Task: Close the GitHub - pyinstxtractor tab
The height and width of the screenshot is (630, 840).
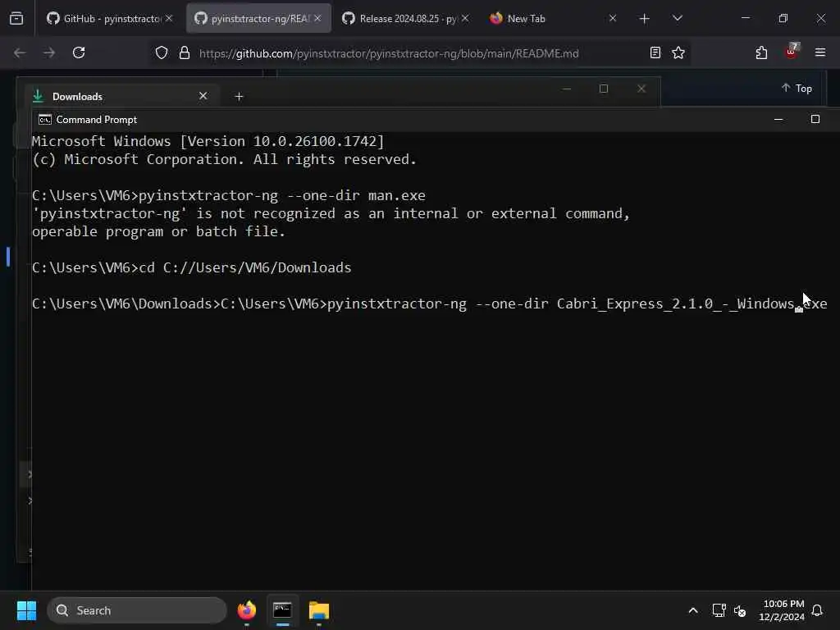Action: click(169, 18)
